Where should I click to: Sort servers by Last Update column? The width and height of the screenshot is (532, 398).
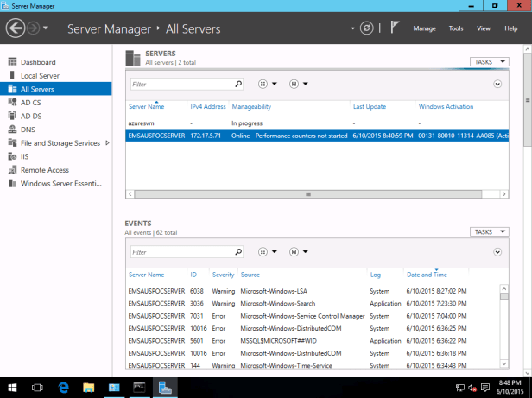coord(370,106)
